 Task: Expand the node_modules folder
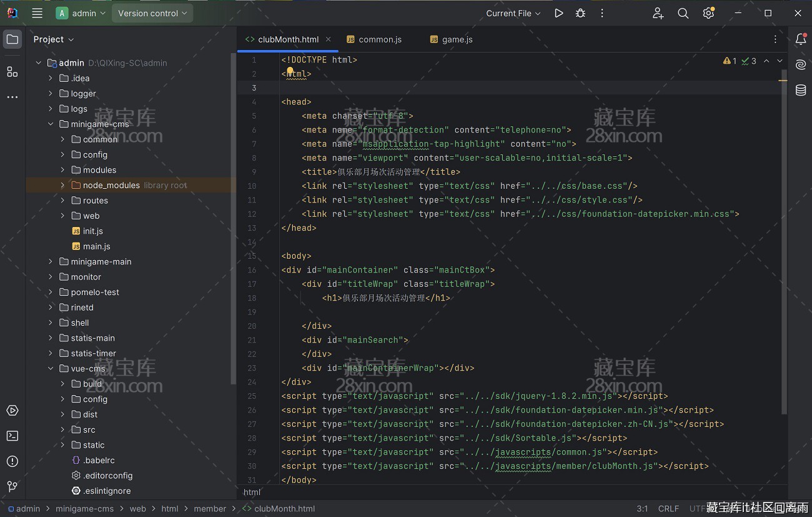pyautogui.click(x=62, y=185)
